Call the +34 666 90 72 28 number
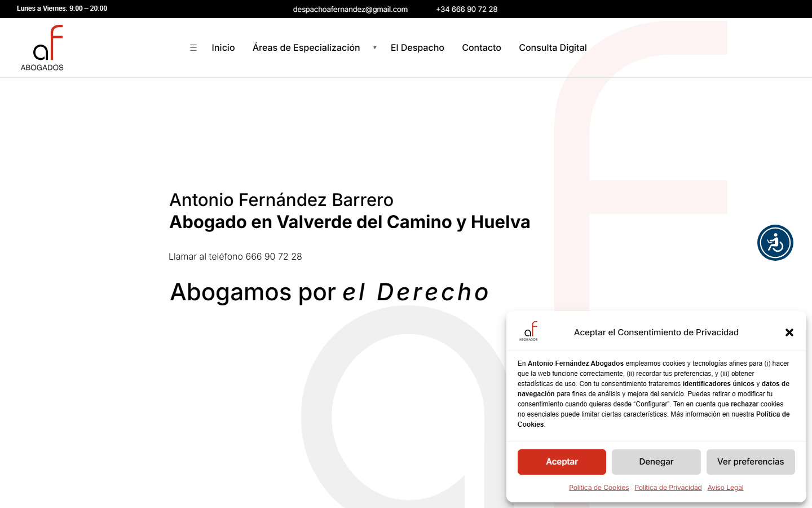 pos(467,9)
